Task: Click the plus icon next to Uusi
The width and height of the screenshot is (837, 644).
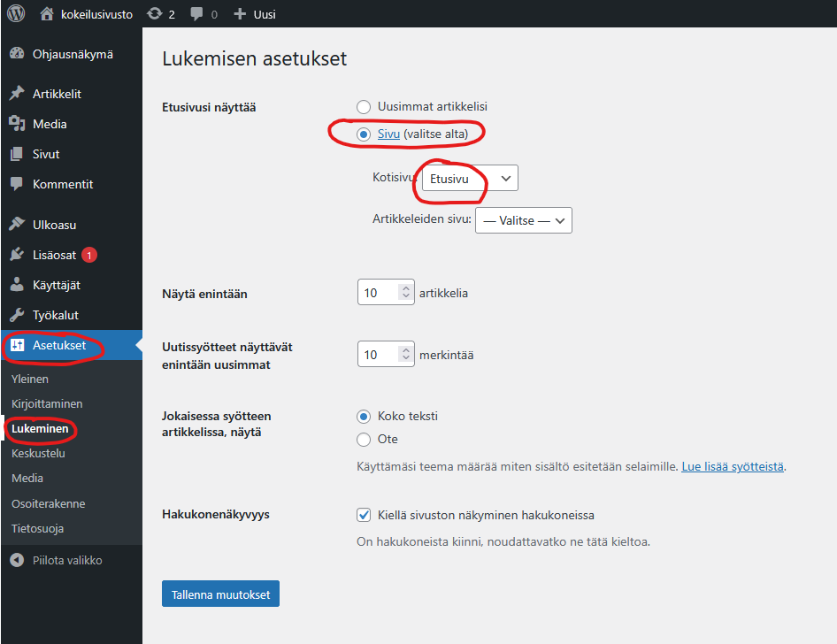Action: pos(240,14)
